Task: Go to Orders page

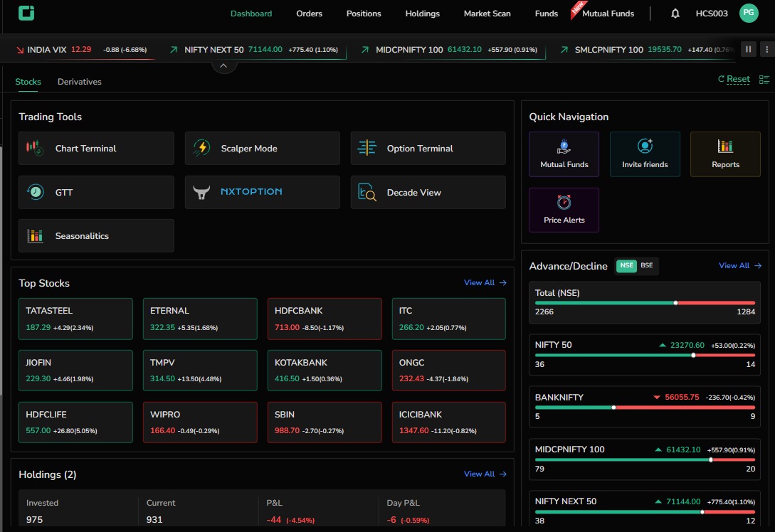Action: tap(310, 14)
